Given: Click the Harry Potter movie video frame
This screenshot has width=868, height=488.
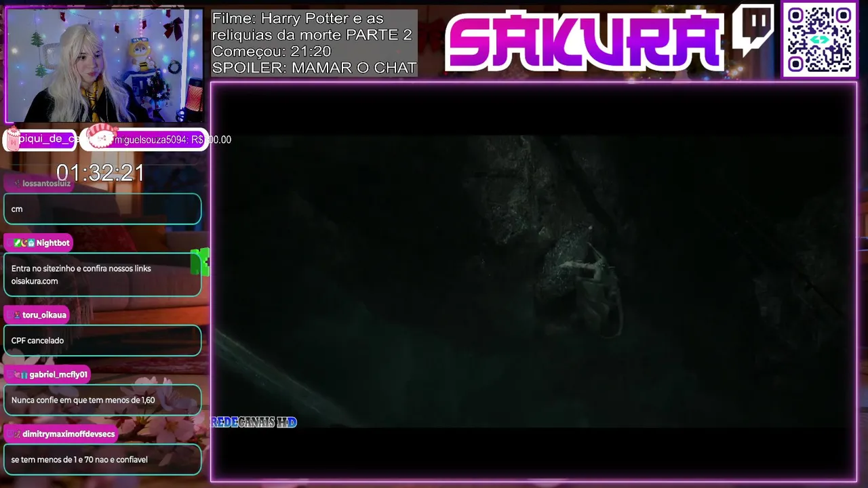Looking at the screenshot, I should pos(534,281).
